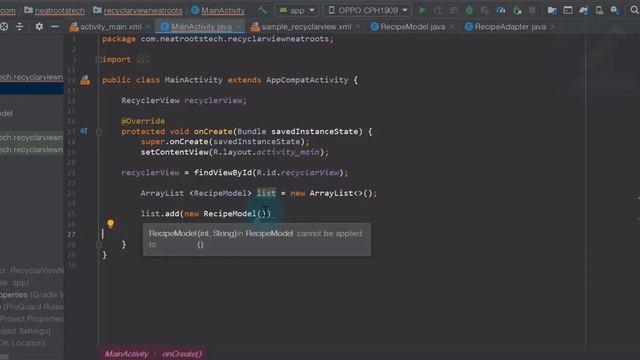Viewport: 640px width, 360px height.
Task: Open the RecipeAdapter.java tab
Action: coord(510,27)
